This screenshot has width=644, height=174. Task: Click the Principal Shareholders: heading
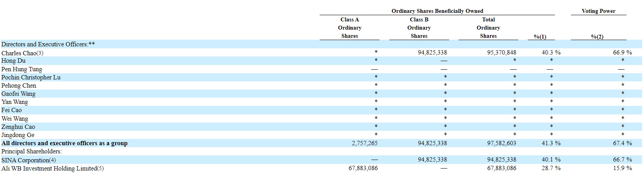pos(31,151)
